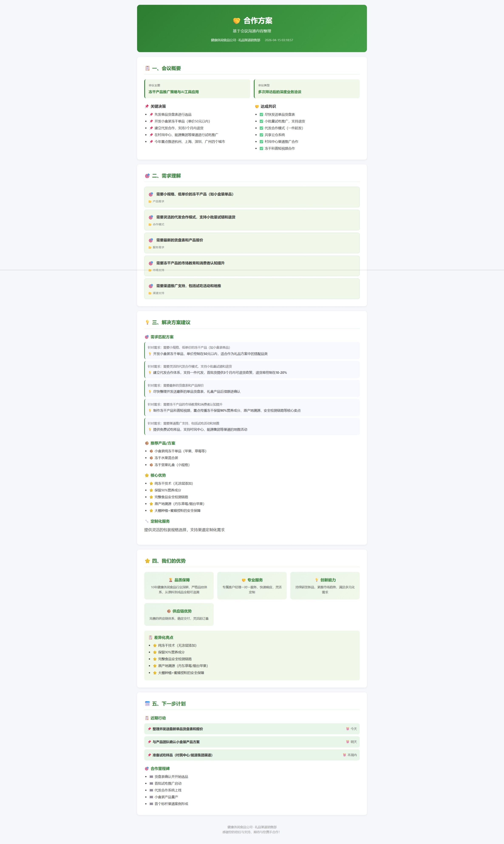Click the calendar icon next to 五、下一步计划

pos(147,704)
